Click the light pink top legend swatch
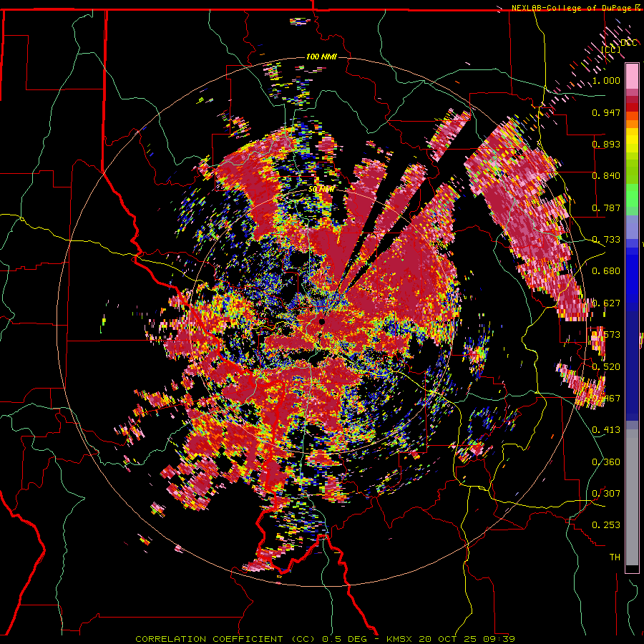This screenshot has height=644, width=644. tap(632, 76)
